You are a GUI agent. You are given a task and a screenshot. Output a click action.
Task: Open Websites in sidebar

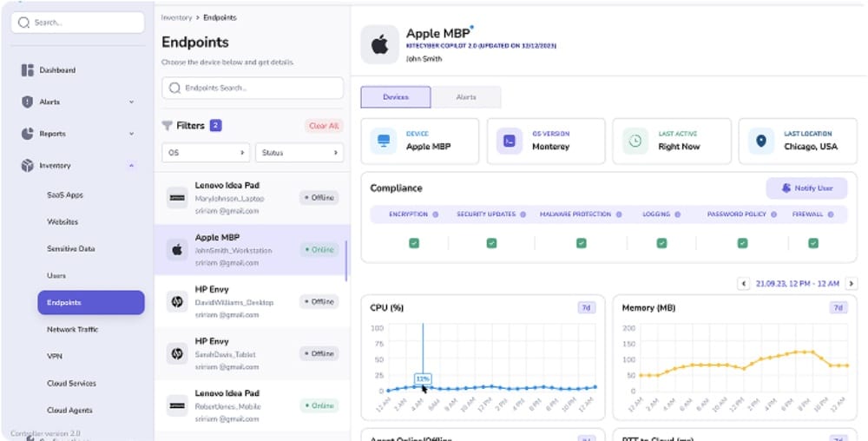pos(62,222)
